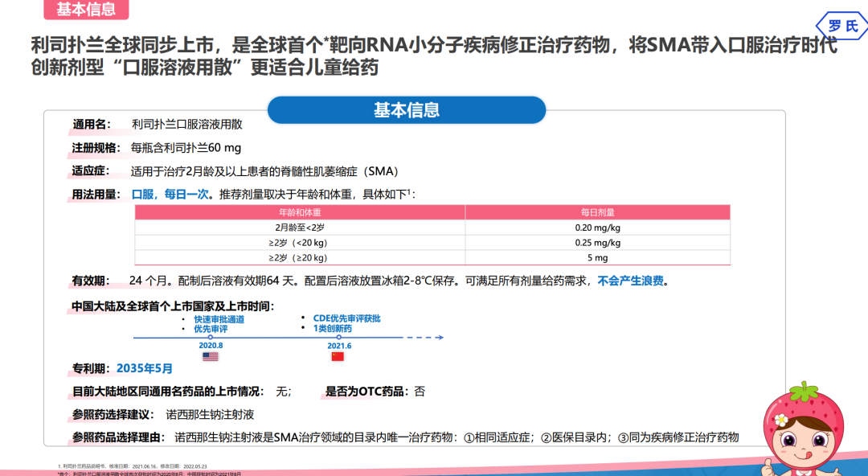868x476 pixels.
Task: Click the US flag under 2020.8
Action: tap(211, 357)
